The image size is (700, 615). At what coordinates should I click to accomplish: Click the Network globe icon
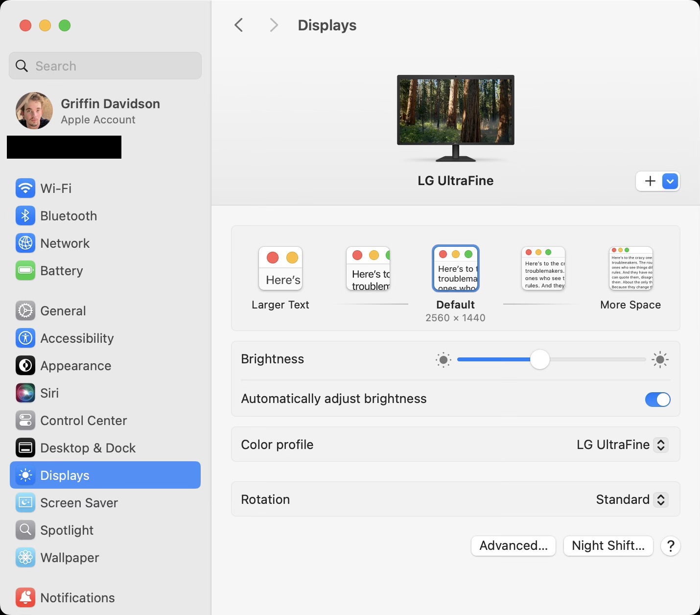[x=25, y=243]
